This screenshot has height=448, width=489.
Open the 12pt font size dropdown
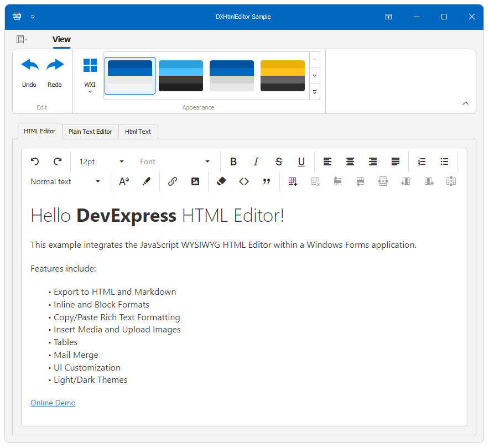[x=101, y=162]
